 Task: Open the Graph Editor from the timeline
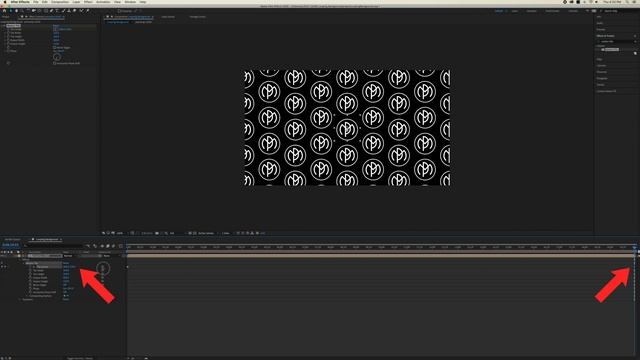point(120,246)
